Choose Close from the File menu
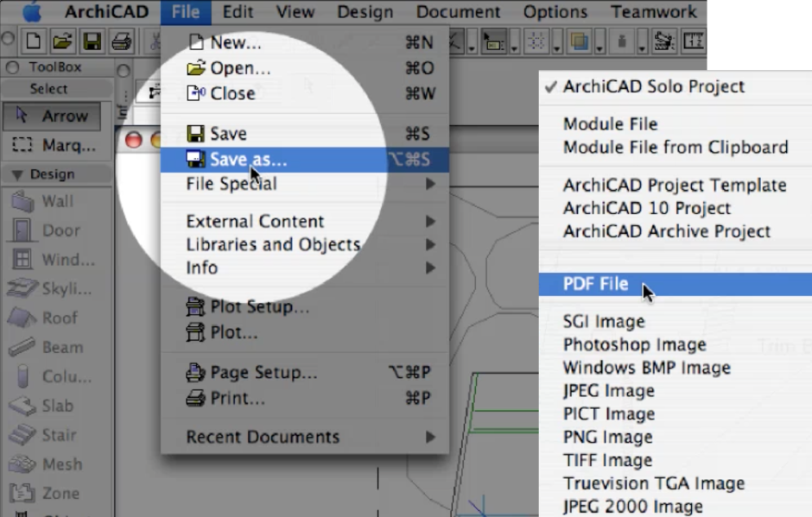Viewport: 812px width, 517px height. tap(304, 94)
